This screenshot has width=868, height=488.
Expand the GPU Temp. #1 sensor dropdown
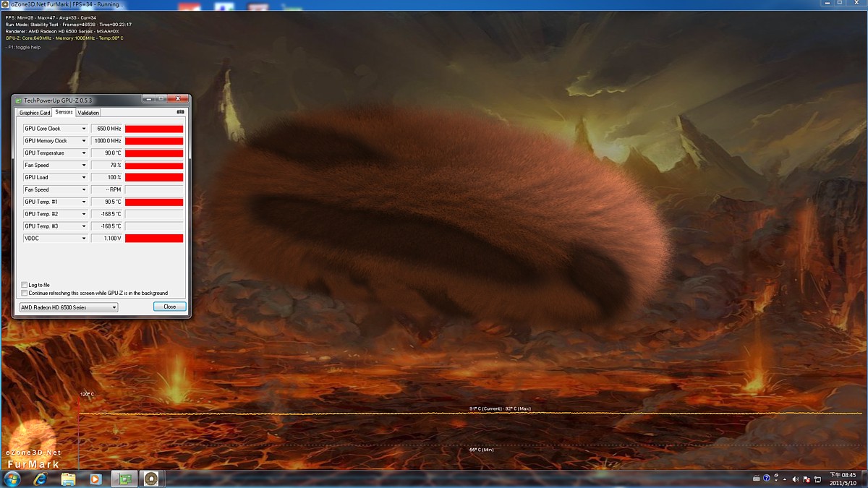click(84, 202)
